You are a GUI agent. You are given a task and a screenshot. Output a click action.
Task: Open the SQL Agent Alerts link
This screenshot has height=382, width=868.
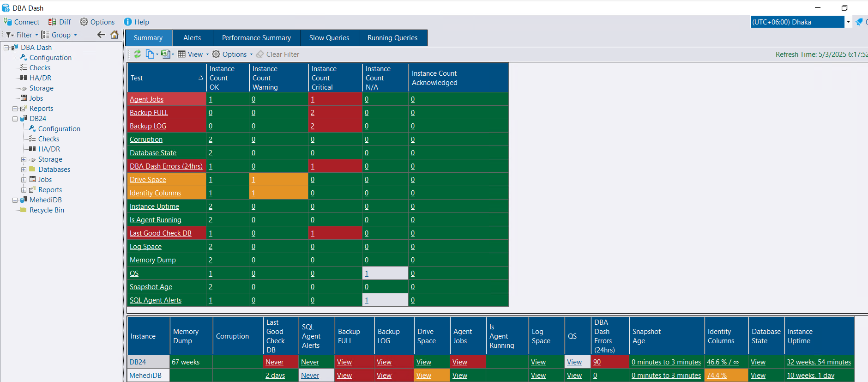click(x=156, y=300)
